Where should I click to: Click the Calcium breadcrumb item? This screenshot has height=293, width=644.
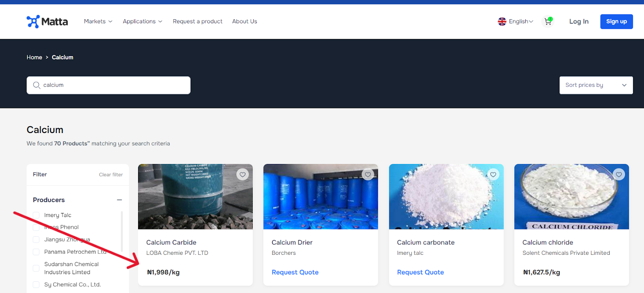point(62,57)
